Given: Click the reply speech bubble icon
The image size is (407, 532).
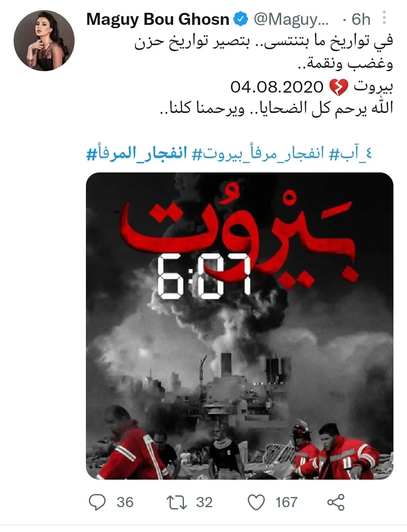Looking at the screenshot, I should click(97, 502).
